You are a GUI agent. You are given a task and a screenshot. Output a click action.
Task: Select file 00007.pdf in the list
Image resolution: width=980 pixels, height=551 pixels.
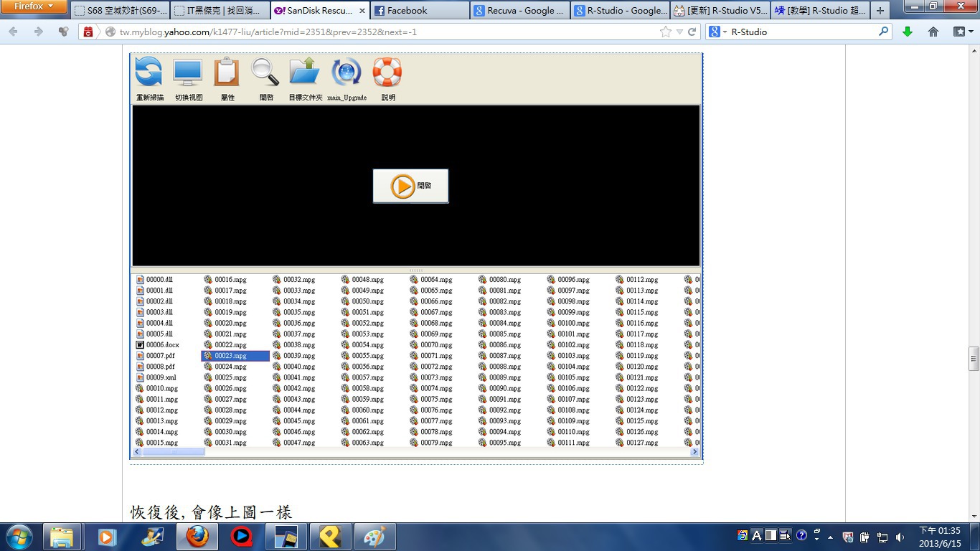156,356
